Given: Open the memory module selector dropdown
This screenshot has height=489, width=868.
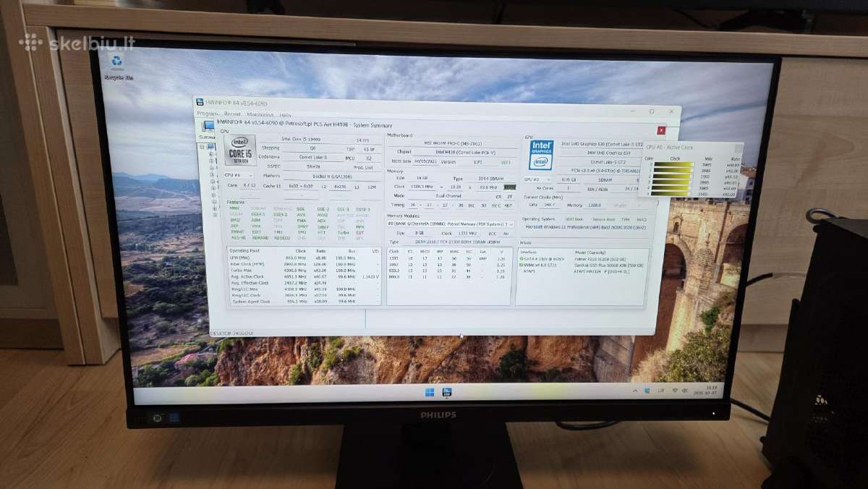Looking at the screenshot, I should click(451, 224).
